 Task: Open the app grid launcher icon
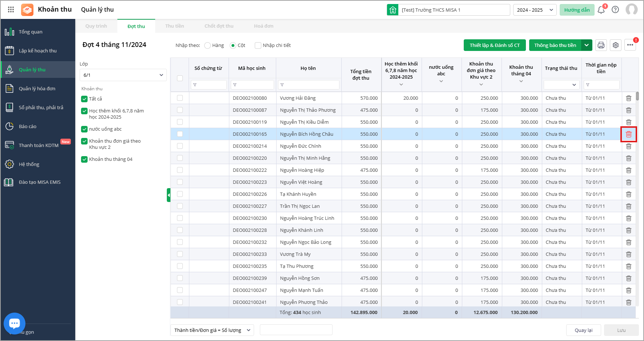[11, 10]
